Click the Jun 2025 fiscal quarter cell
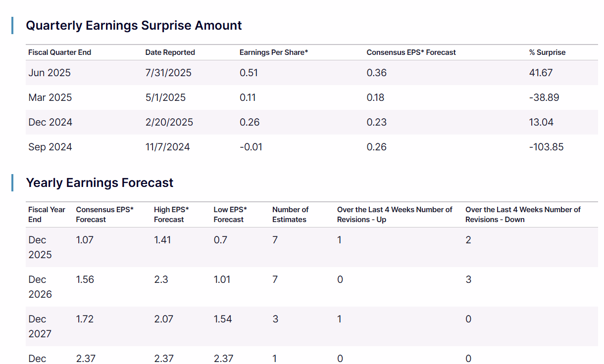This screenshot has width=604, height=364. 50,73
